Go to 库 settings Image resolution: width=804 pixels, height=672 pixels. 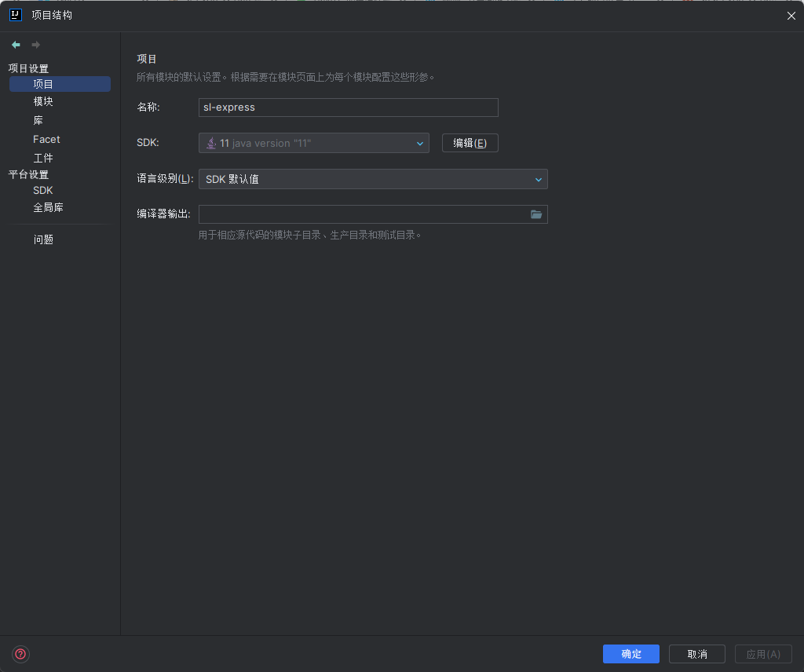click(x=38, y=120)
